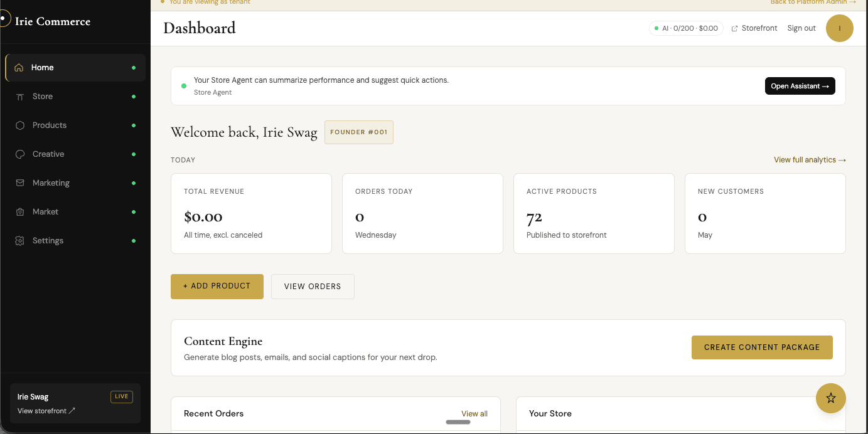
Task: Click the Home house icon in sidebar
Action: point(19,68)
